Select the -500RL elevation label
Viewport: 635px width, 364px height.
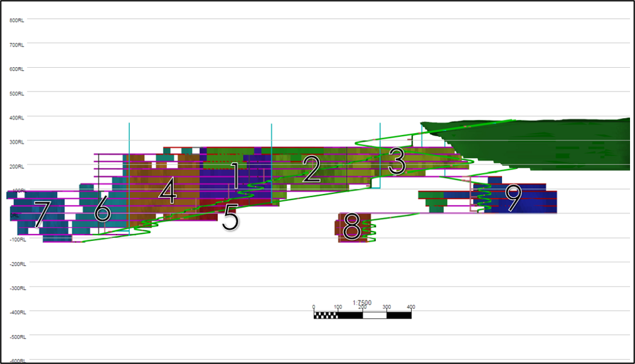[x=17, y=336]
